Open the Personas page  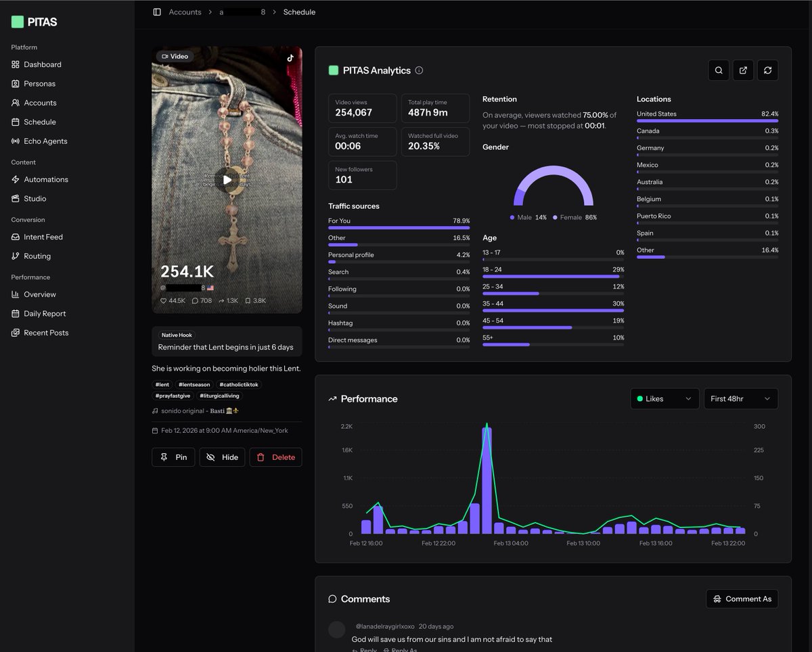pyautogui.click(x=39, y=84)
